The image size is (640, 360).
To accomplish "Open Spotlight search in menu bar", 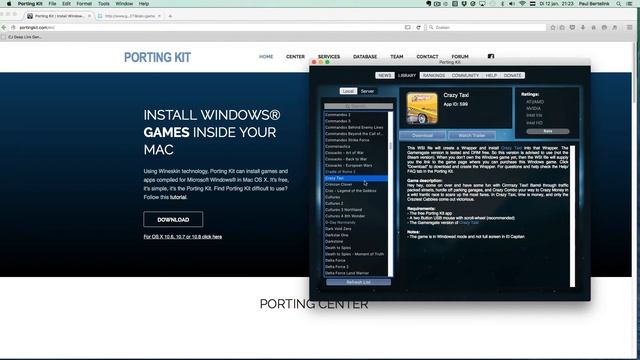I will click(619, 4).
